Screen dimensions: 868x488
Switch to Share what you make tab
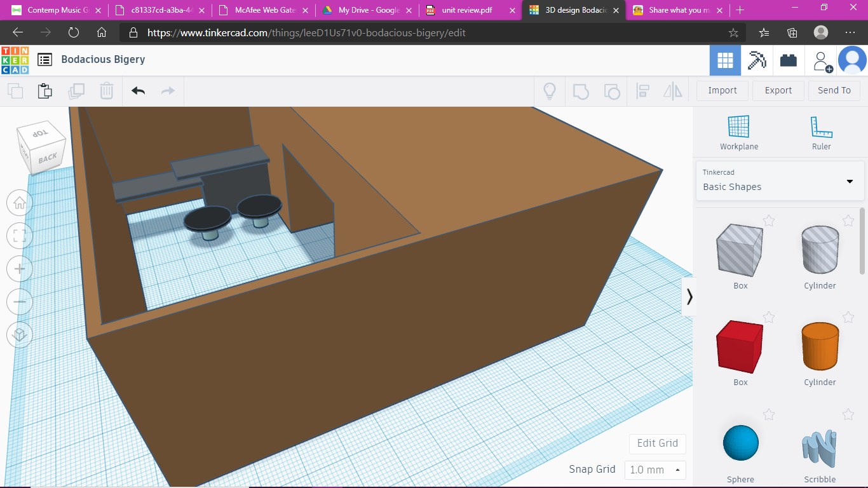pos(677,10)
